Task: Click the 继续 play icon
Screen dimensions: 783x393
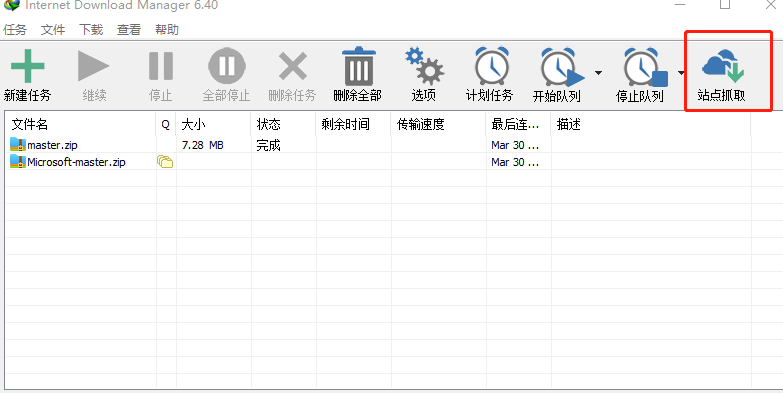Action: click(x=93, y=66)
